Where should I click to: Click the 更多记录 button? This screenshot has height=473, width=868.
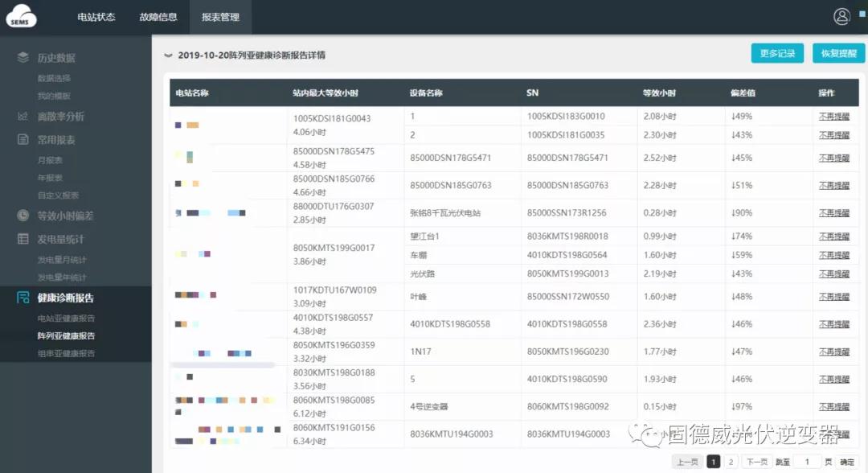(777, 53)
